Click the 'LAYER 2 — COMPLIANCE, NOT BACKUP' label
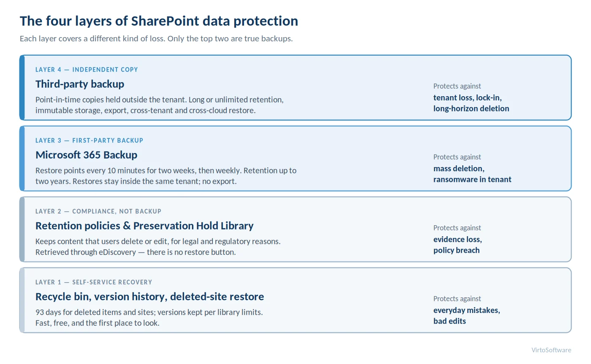Screen dimensions: 591x364 98,211
